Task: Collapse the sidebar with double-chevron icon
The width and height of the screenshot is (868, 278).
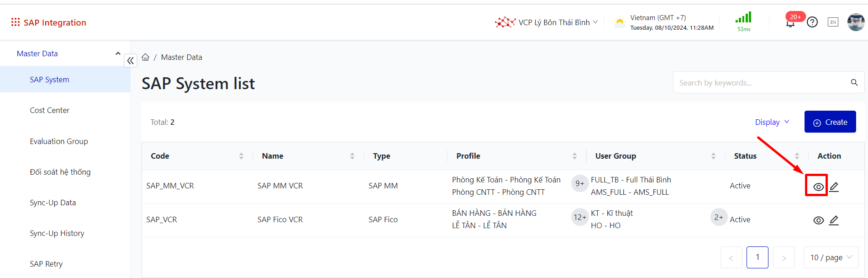Action: pos(131,60)
